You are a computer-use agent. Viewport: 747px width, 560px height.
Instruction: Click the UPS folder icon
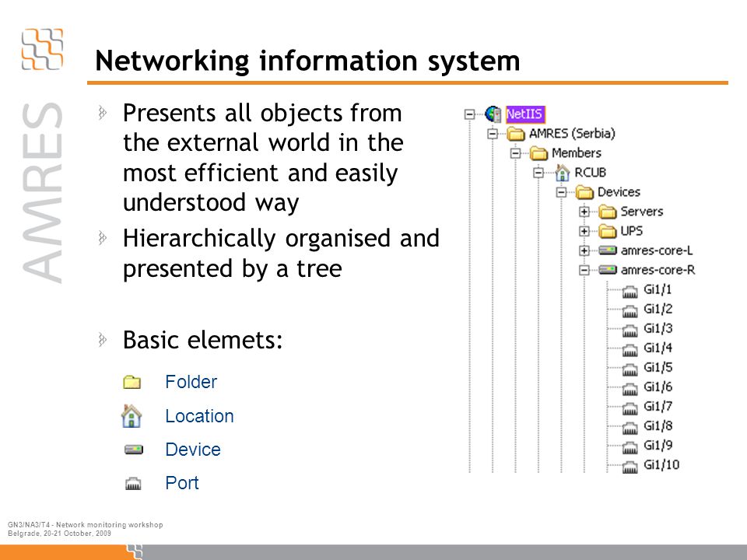point(608,232)
